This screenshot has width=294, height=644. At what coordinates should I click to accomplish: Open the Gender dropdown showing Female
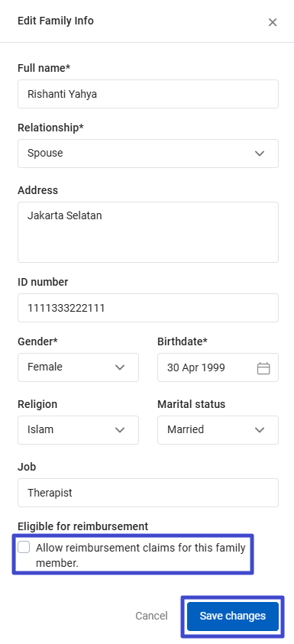click(78, 367)
